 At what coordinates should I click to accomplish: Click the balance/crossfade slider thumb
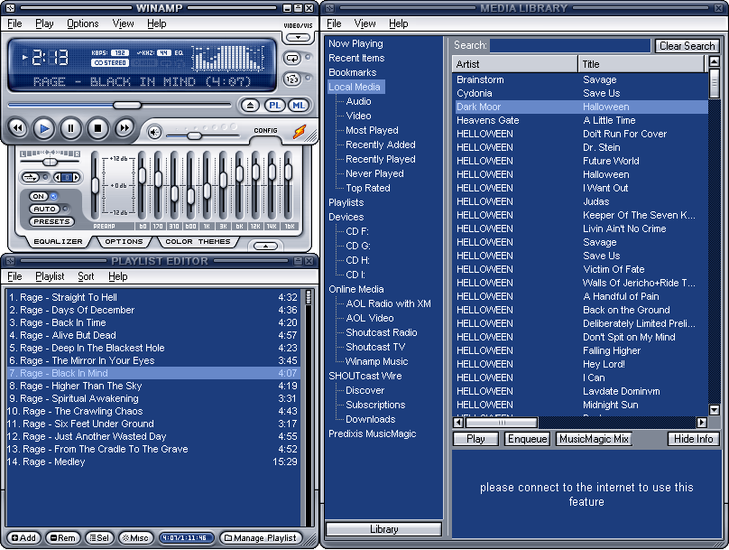point(50,162)
